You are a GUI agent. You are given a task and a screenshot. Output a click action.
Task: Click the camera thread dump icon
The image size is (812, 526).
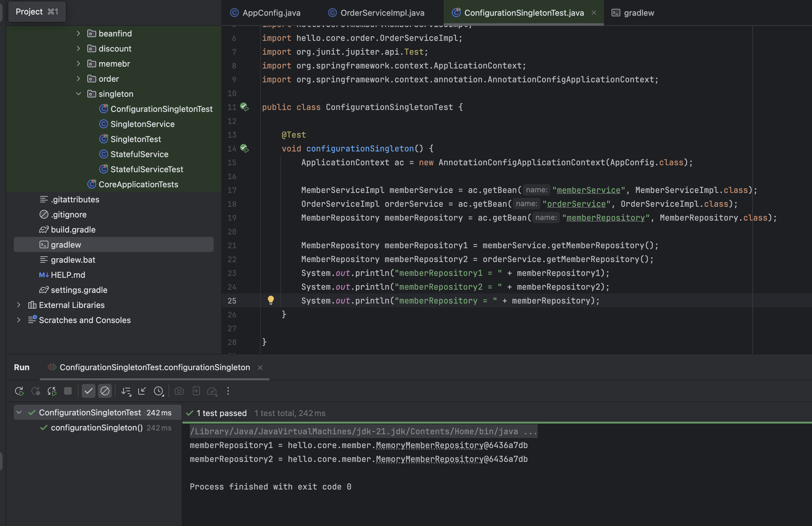[179, 391]
